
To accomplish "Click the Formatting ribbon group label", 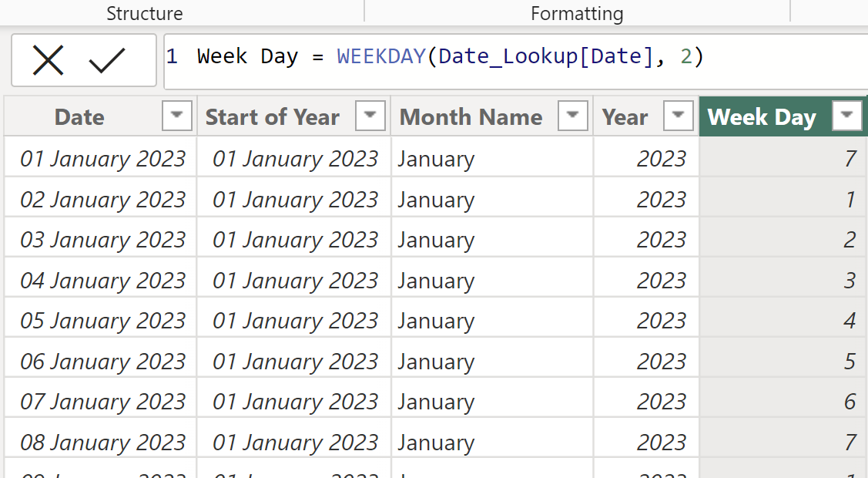I will (x=577, y=13).
